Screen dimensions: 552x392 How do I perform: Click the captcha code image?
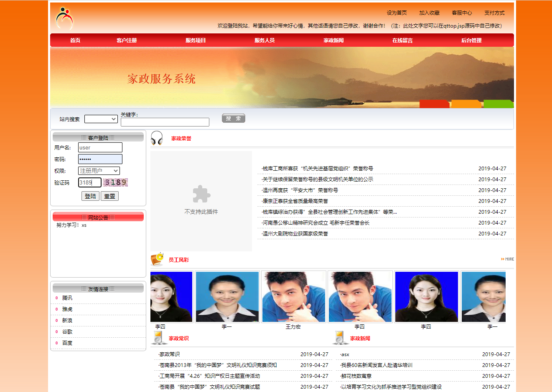pos(115,182)
